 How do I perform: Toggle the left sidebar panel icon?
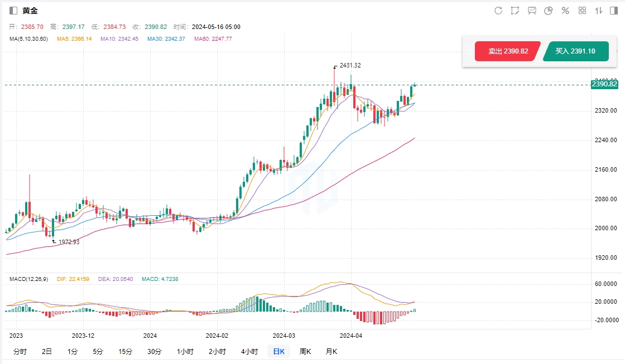[13, 11]
